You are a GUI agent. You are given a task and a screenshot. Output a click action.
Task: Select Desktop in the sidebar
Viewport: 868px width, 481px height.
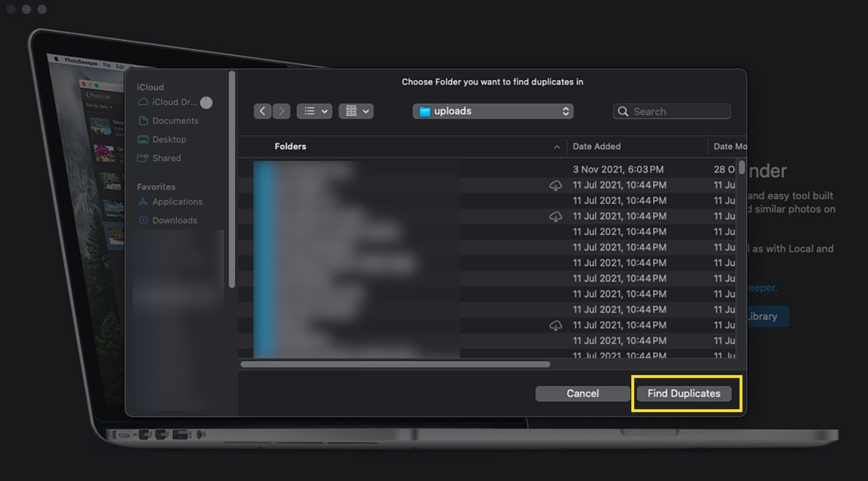point(162,139)
